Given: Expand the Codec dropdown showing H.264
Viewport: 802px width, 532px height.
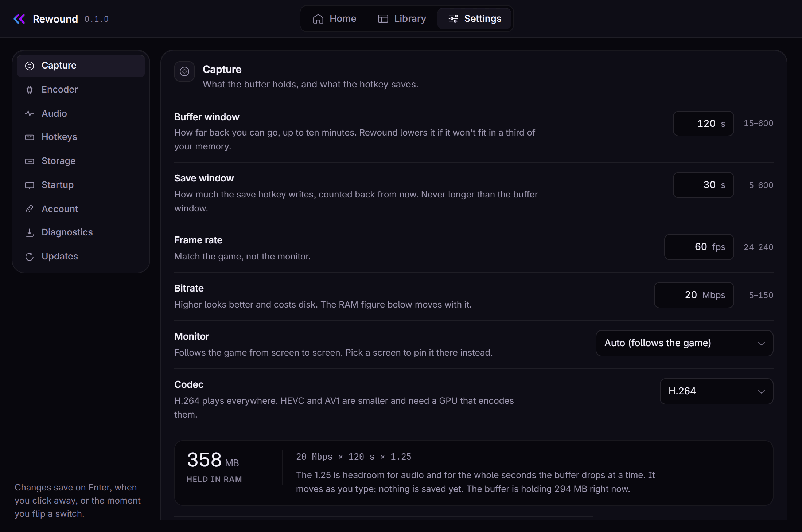Looking at the screenshot, I should click(716, 391).
